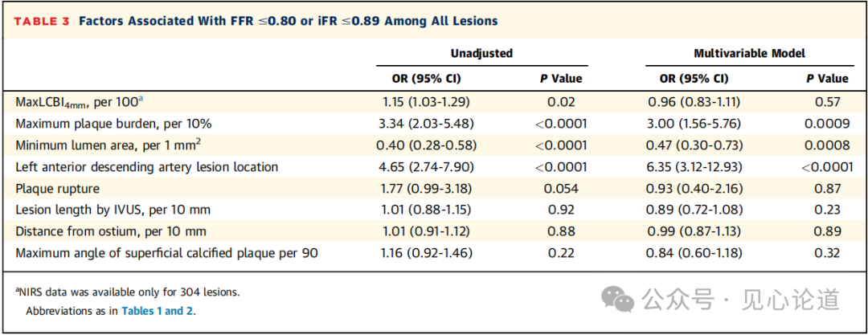Screen dimensions: 868x335
Task: Click the multivariable OR value 6.35 (3.12-12.93)
Action: [694, 167]
